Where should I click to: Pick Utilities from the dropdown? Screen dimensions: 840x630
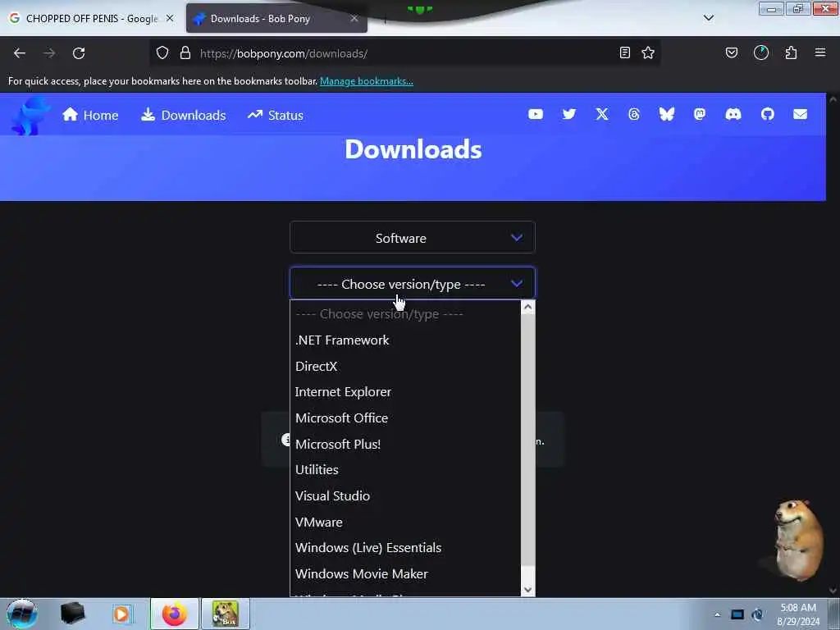pos(405,470)
